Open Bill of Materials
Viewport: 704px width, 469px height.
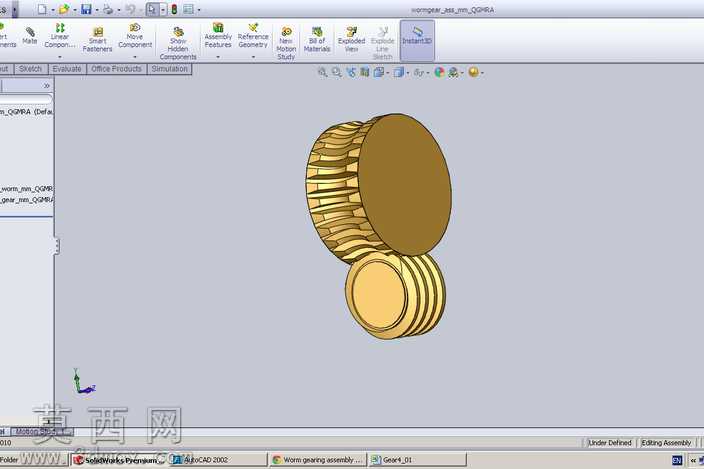317,39
